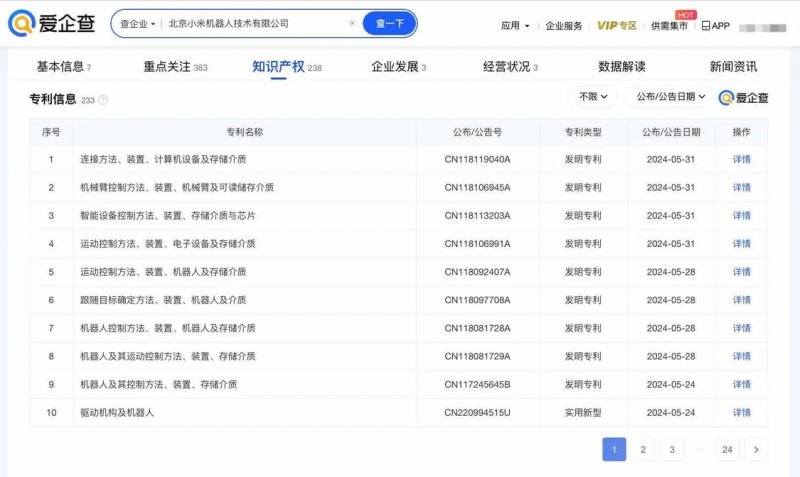Open 详情 for patent CN118097708A

click(741, 300)
